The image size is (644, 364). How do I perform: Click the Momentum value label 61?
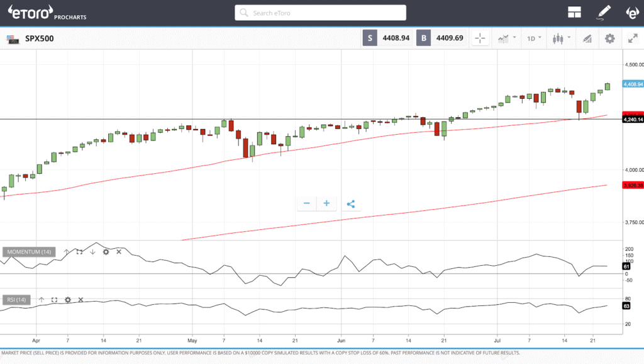coord(626,266)
